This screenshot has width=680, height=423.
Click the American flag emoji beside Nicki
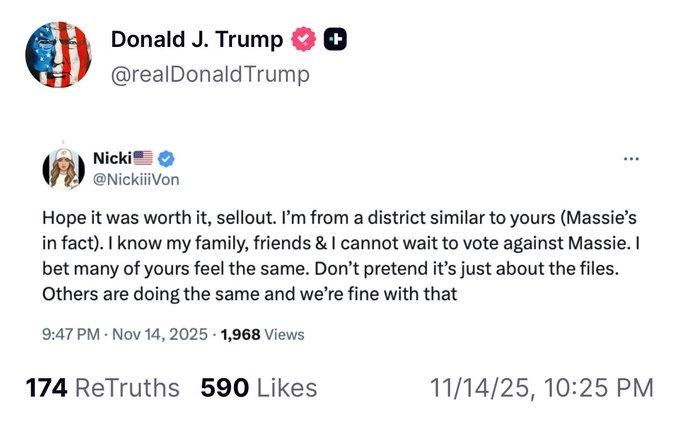(x=143, y=158)
